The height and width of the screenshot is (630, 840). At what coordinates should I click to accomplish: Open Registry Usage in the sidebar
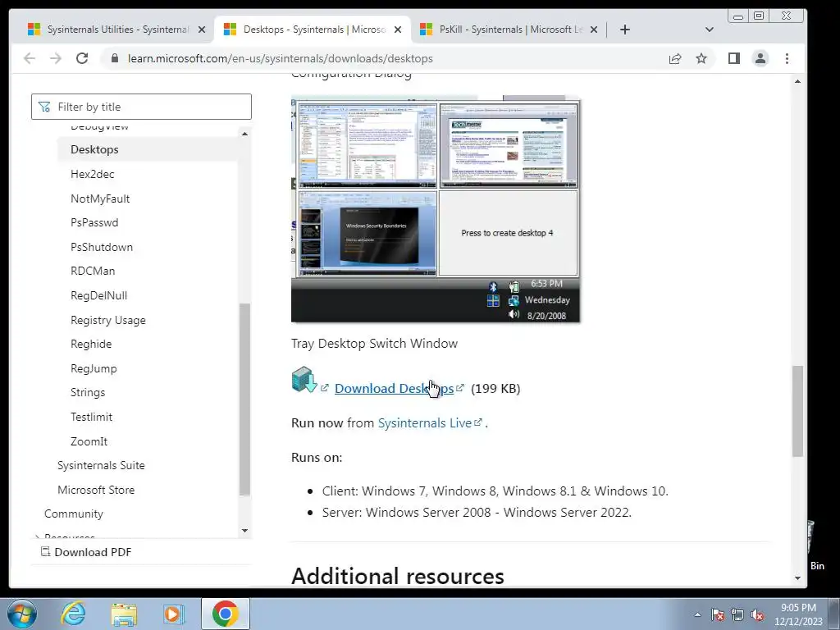click(108, 320)
